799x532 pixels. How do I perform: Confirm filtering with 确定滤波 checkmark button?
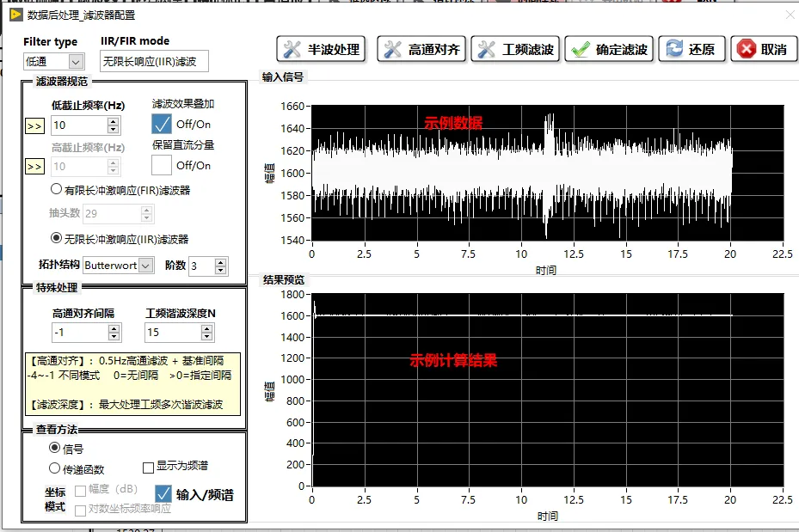click(x=609, y=49)
